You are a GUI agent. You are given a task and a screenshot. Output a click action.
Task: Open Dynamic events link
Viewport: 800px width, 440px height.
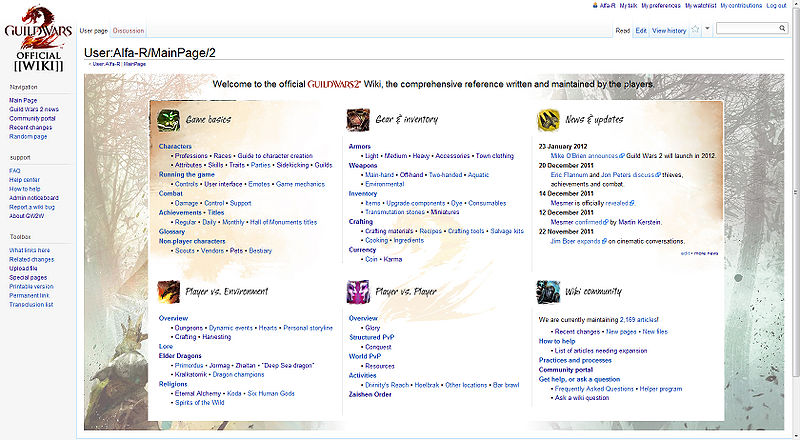pos(231,328)
